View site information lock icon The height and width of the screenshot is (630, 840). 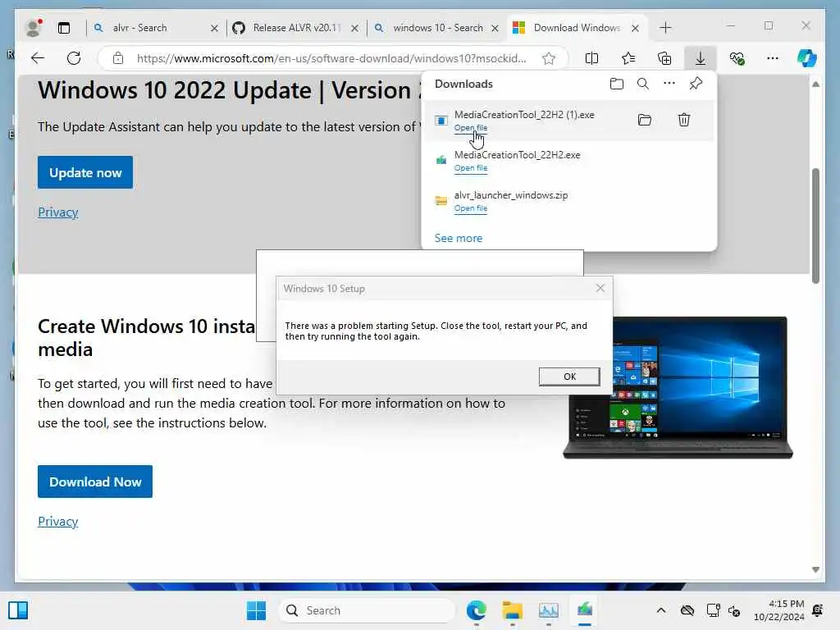(118, 58)
